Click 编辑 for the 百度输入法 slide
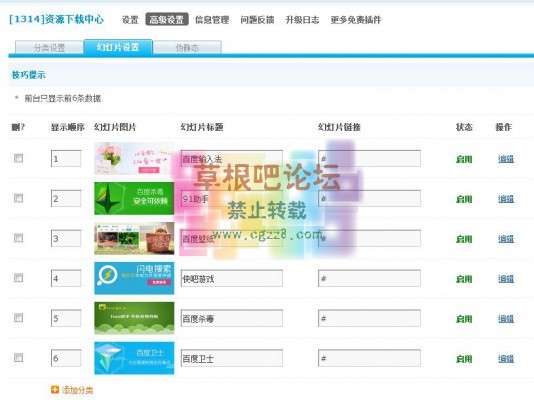 coord(506,159)
